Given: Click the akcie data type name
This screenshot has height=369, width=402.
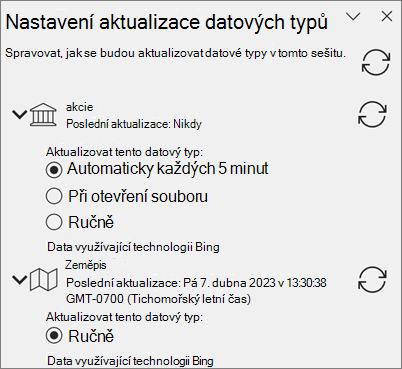Looking at the screenshot, I should [79, 107].
